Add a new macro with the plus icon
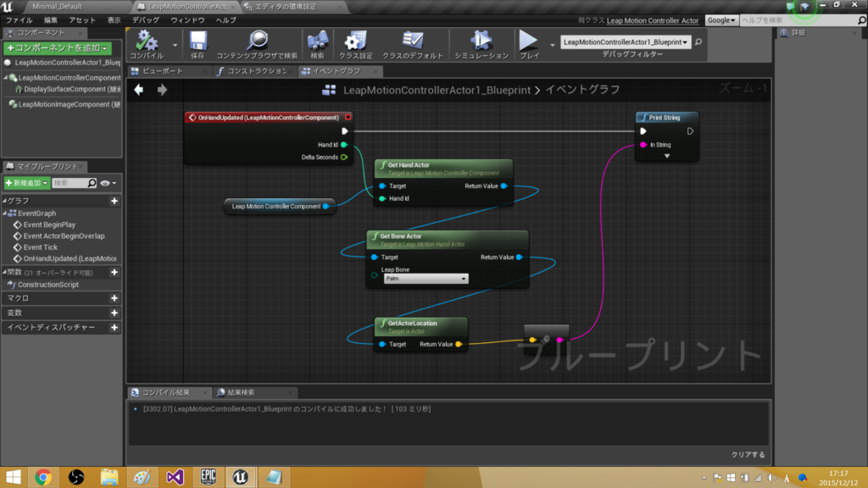 coord(114,298)
